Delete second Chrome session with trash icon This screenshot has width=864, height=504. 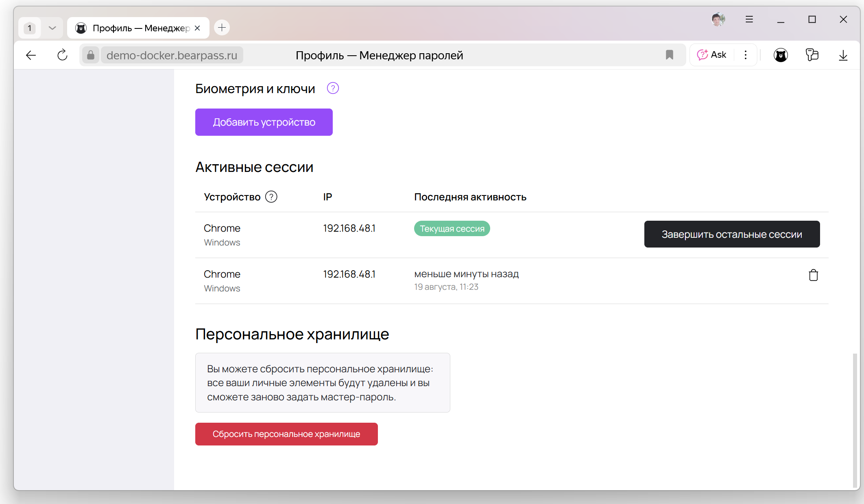pos(813,275)
